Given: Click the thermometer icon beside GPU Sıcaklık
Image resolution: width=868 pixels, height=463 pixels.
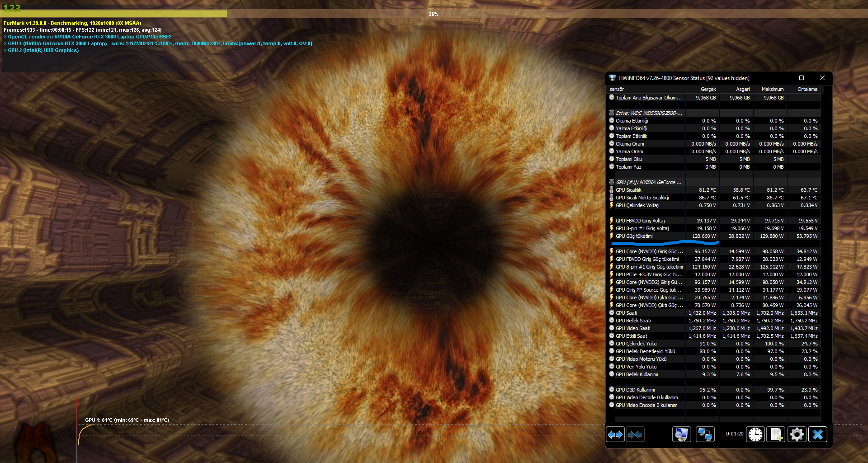Looking at the screenshot, I should (x=612, y=190).
